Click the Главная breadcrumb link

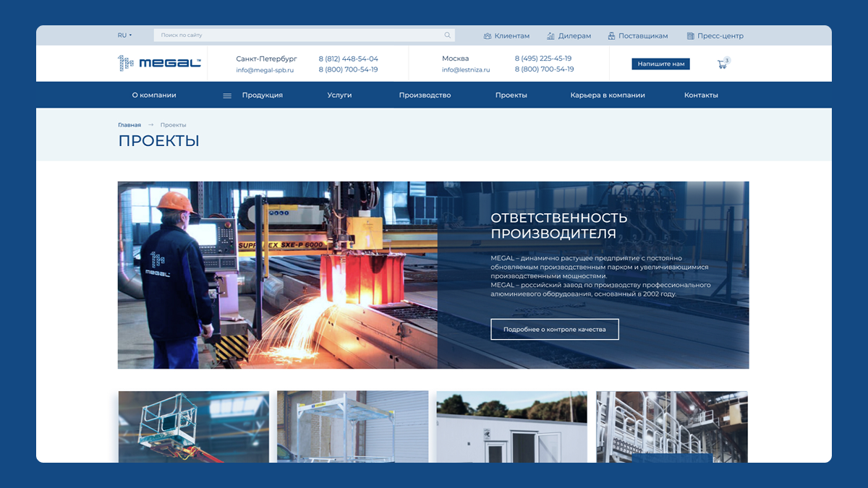(x=129, y=125)
